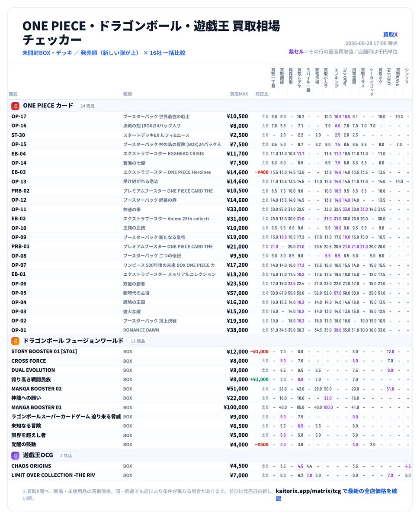This screenshot has height=519, width=420.
Task: Click the OP-17 product row name
Action: click(19, 116)
